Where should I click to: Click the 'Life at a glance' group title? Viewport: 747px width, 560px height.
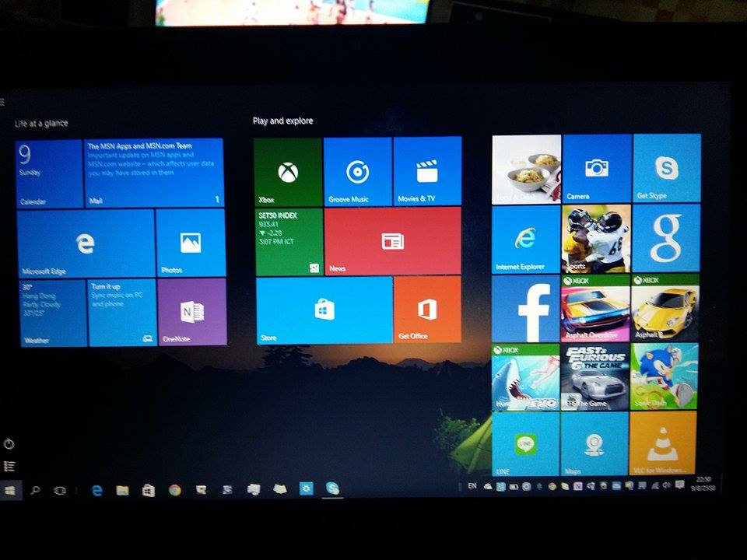[41, 124]
